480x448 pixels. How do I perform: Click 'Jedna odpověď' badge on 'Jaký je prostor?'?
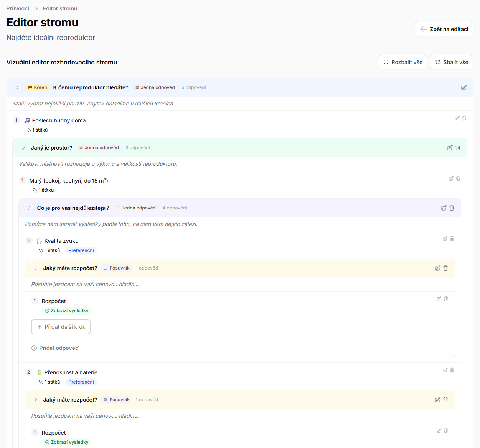(99, 148)
